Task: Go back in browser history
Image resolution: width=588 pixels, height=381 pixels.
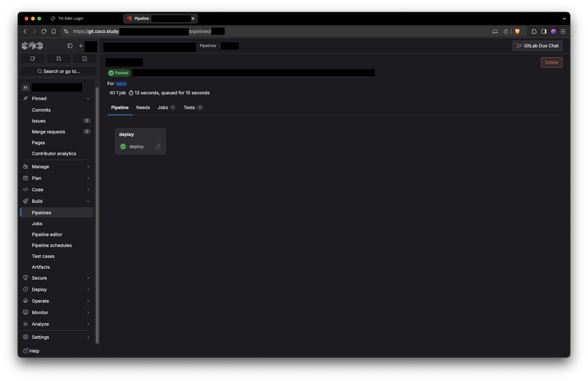Action: point(25,31)
